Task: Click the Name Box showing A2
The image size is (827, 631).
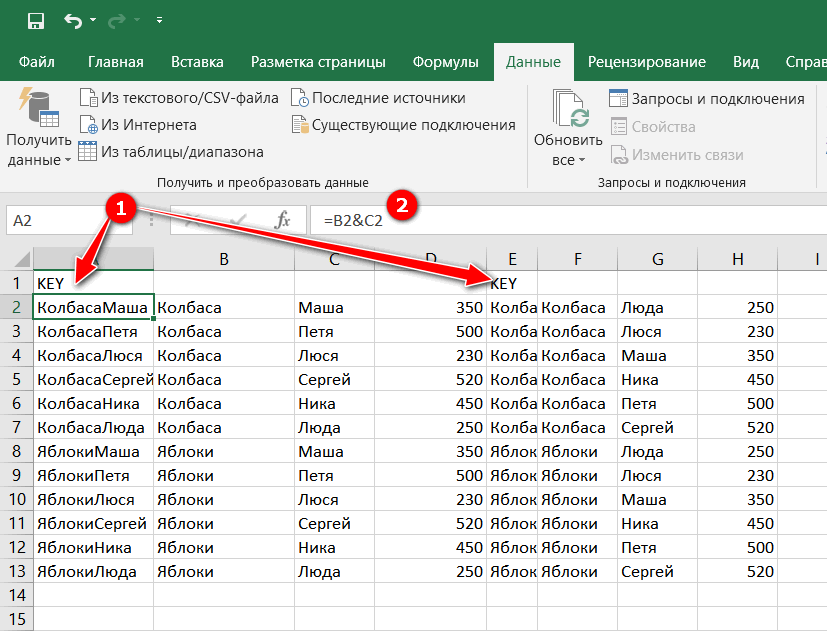Action: (x=69, y=220)
